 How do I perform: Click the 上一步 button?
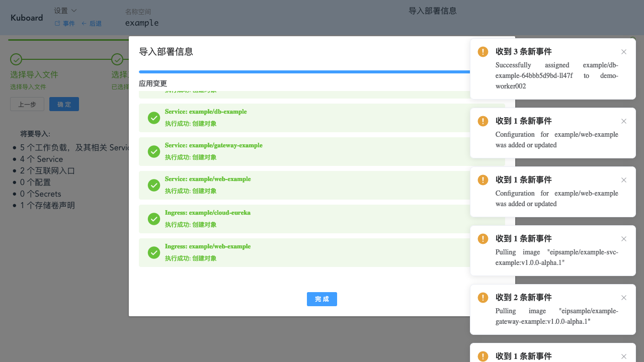pos(27,104)
